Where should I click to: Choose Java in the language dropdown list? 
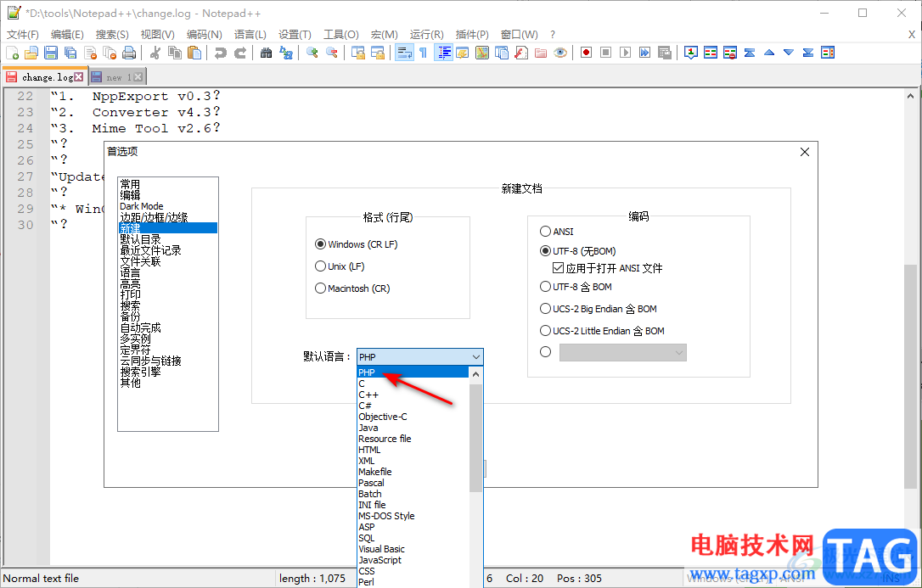point(413,428)
